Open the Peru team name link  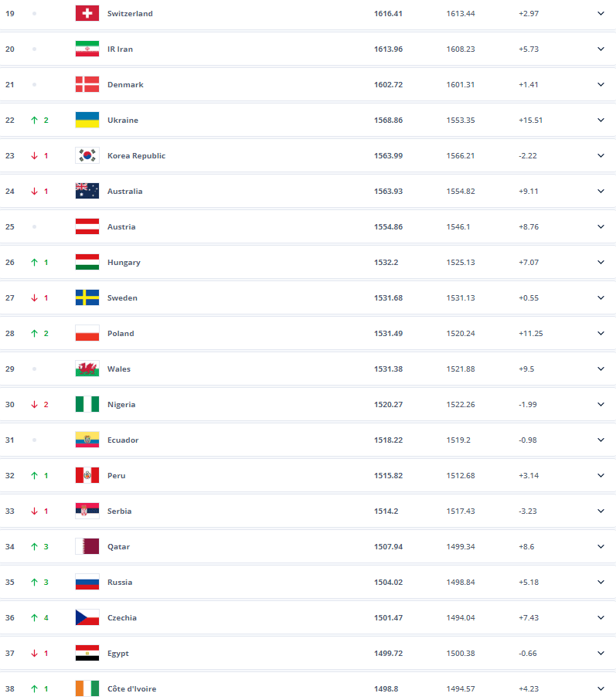click(x=117, y=475)
